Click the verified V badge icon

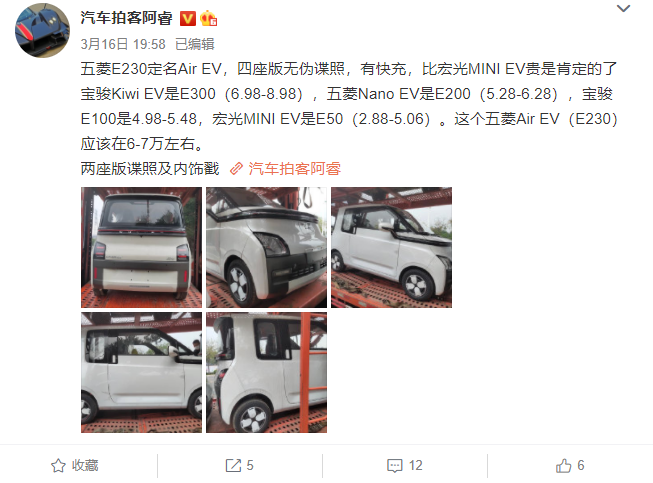188,19
